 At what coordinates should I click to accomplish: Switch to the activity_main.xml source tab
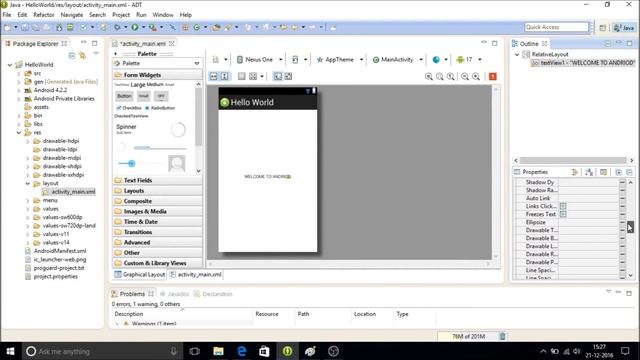click(196, 275)
